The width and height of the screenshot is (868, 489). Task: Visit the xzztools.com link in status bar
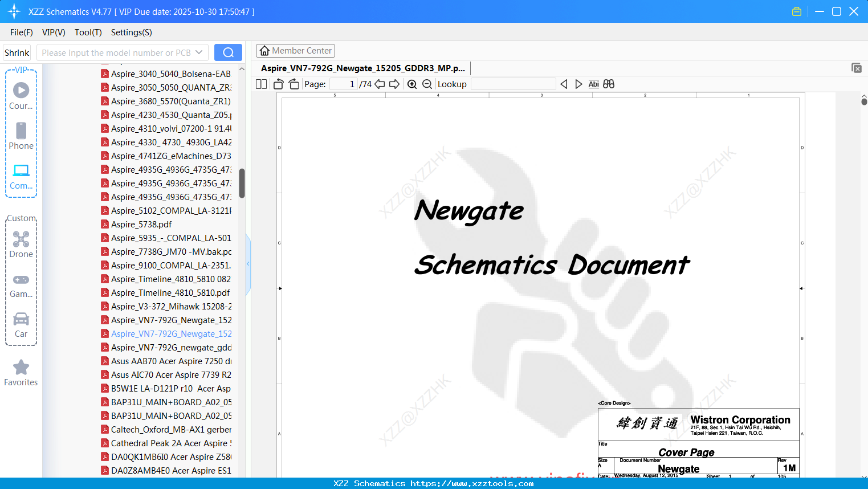[x=472, y=483]
